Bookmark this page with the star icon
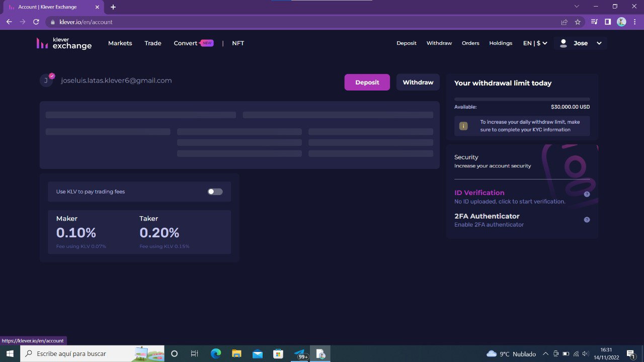The width and height of the screenshot is (644, 362). click(x=578, y=22)
